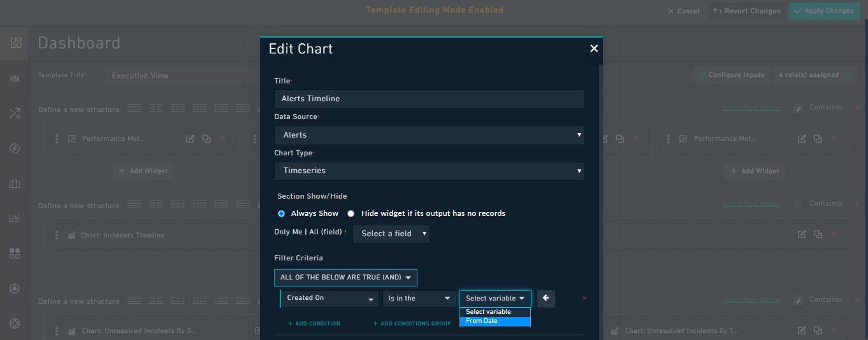Click Insert Row Above link above Incidents Timeline row

tap(751, 204)
